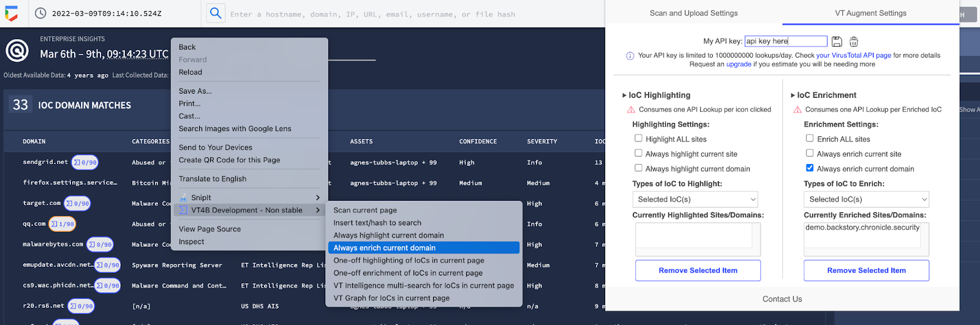Click qq.com VT badge 1/90

(62, 224)
